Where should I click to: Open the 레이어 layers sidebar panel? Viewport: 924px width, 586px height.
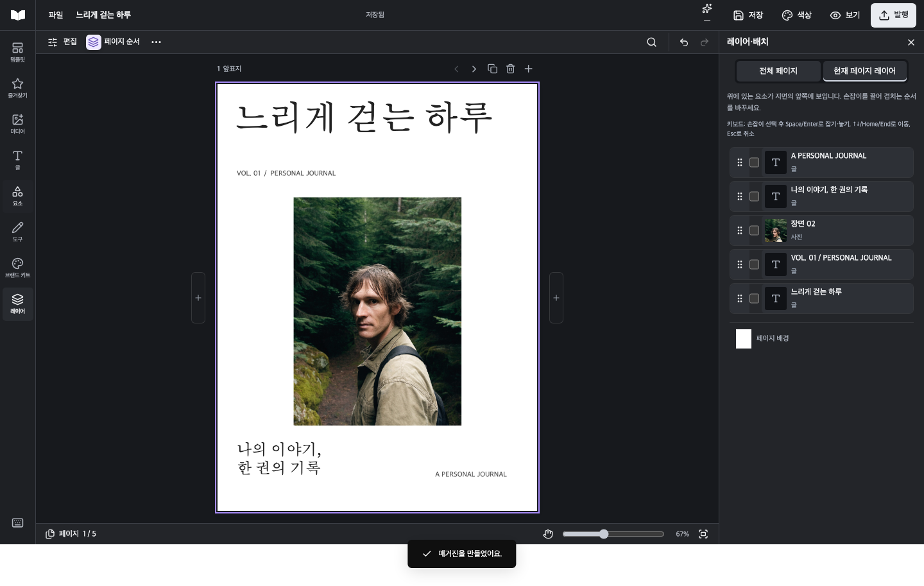coord(17,304)
